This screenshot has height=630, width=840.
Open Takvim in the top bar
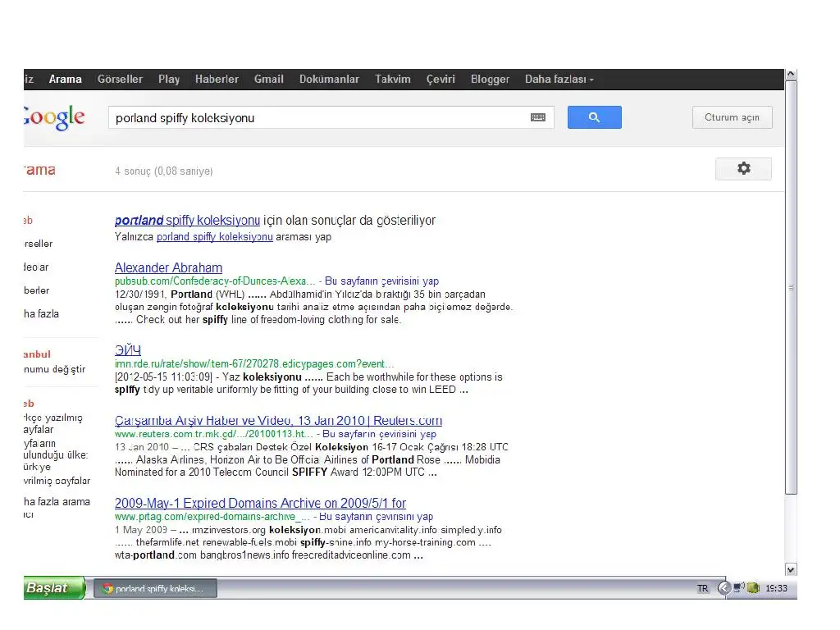(393, 80)
